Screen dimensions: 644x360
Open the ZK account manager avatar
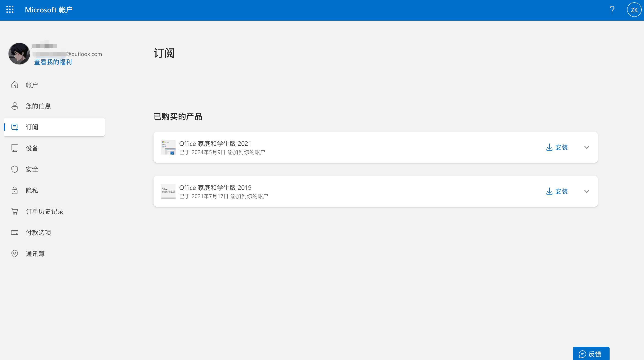tap(634, 10)
